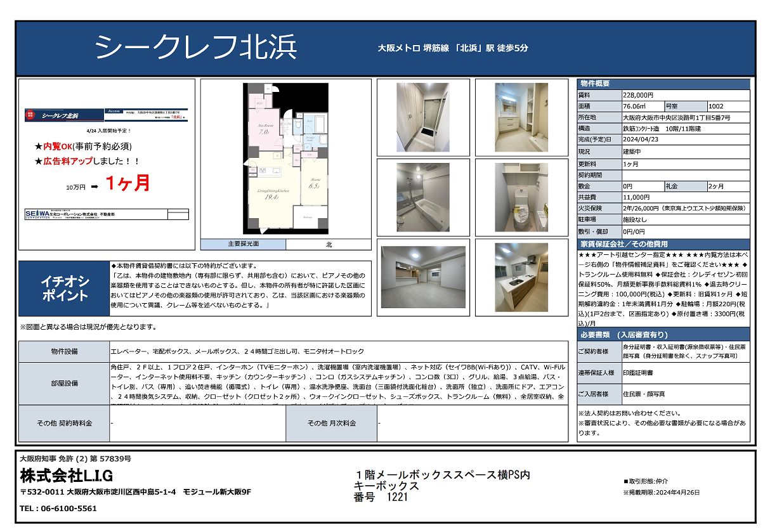This screenshot has width=770, height=532.
Task: Select the company address 〒532-0011 line
Action: coord(136,492)
